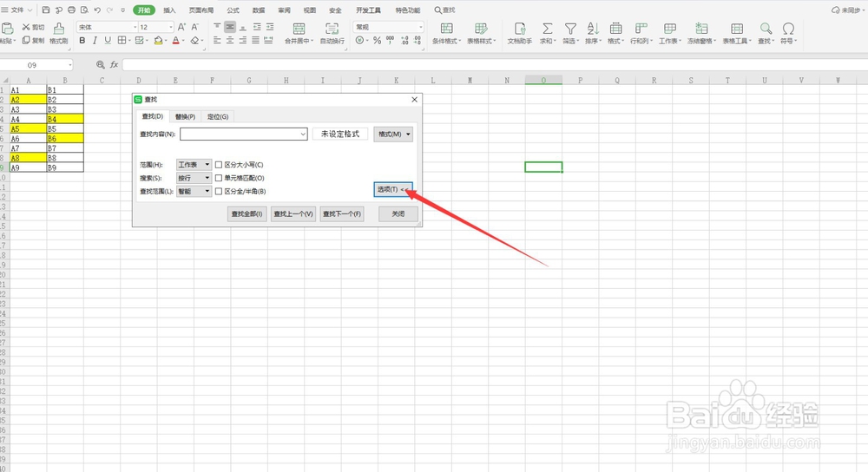Switch to the 公式 (Formulas) ribbon tab
Screen dimensions: 868x472
tap(233, 10)
